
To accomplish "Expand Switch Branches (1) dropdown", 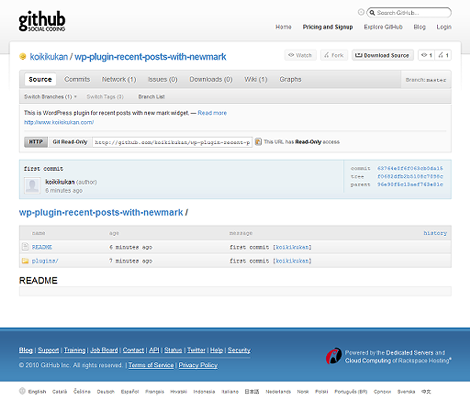I will tap(50, 97).
